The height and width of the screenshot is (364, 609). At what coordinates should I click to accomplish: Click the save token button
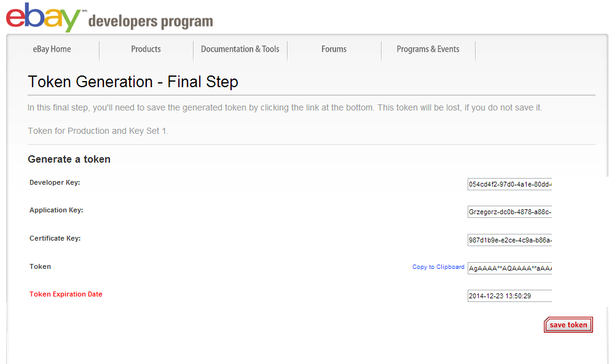tap(568, 325)
